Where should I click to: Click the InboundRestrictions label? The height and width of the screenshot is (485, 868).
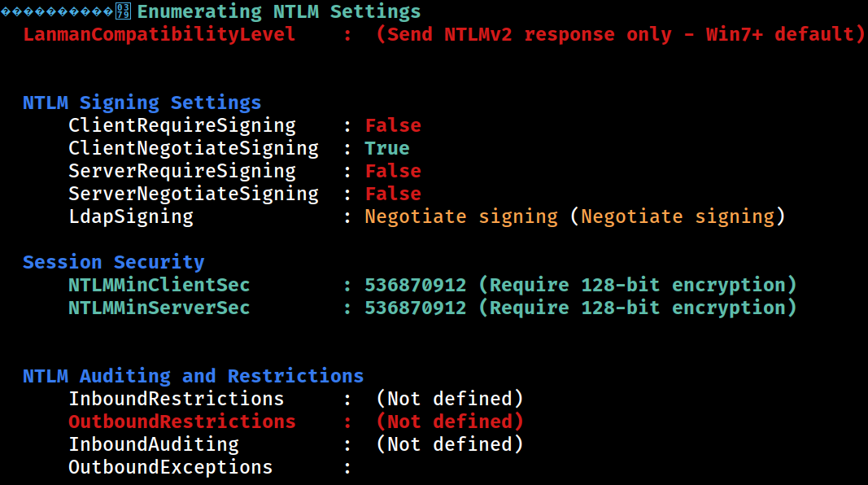click(176, 399)
